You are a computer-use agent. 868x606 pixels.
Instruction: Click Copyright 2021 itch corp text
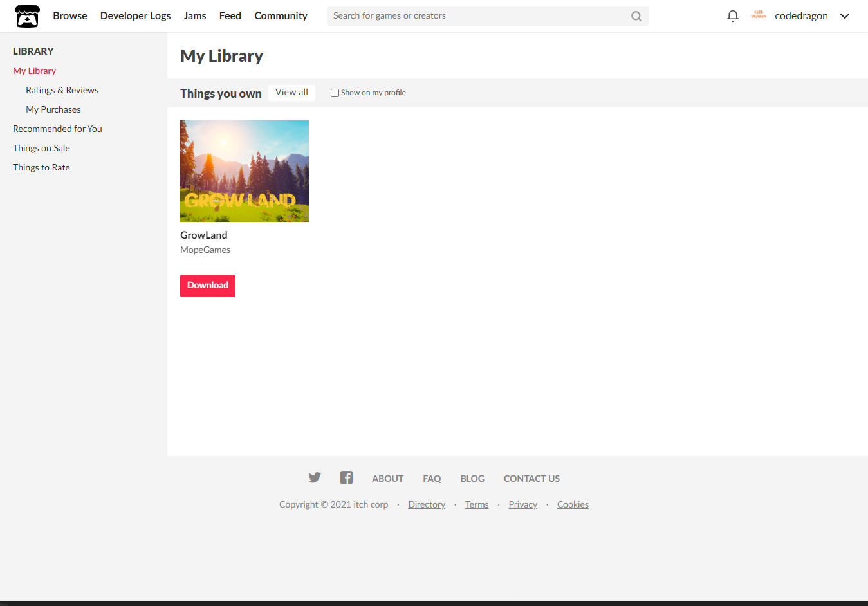pos(334,504)
